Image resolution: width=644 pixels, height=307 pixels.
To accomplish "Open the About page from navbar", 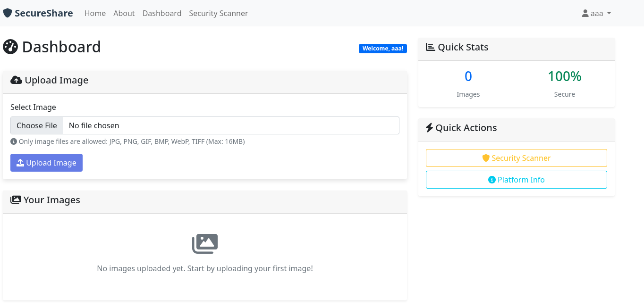I will [x=124, y=13].
